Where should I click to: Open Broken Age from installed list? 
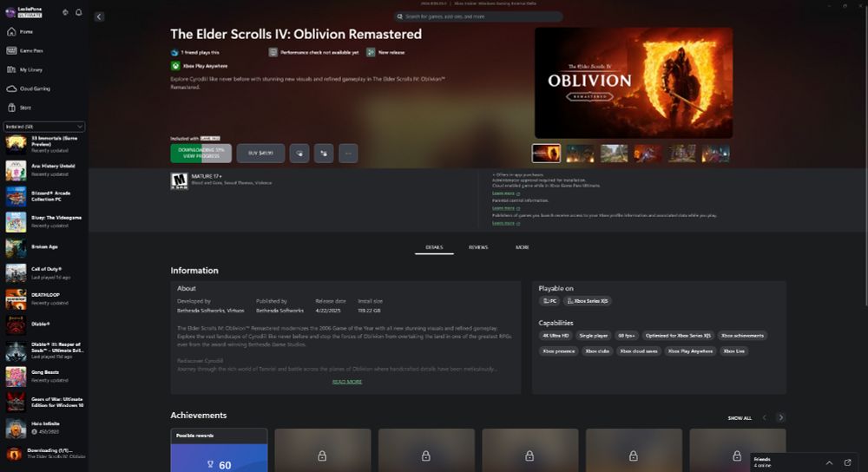(44, 247)
